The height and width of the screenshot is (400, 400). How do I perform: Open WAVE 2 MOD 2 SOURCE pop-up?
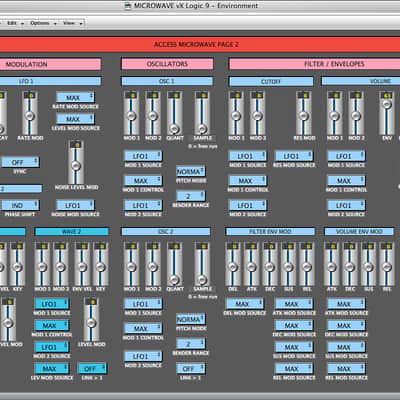[x=52, y=347]
